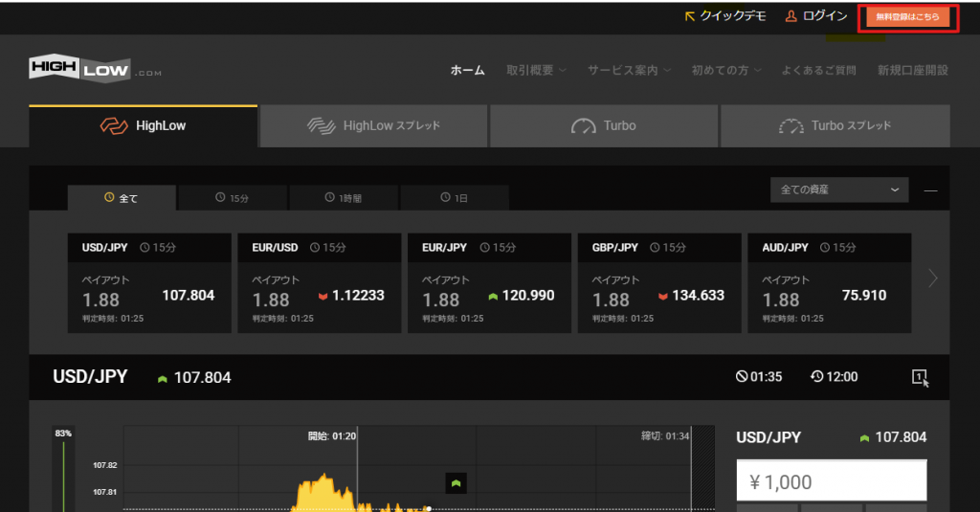Viewport: 980px width, 512px height.
Task: Open the Quick Demo link
Action: pyautogui.click(x=725, y=16)
